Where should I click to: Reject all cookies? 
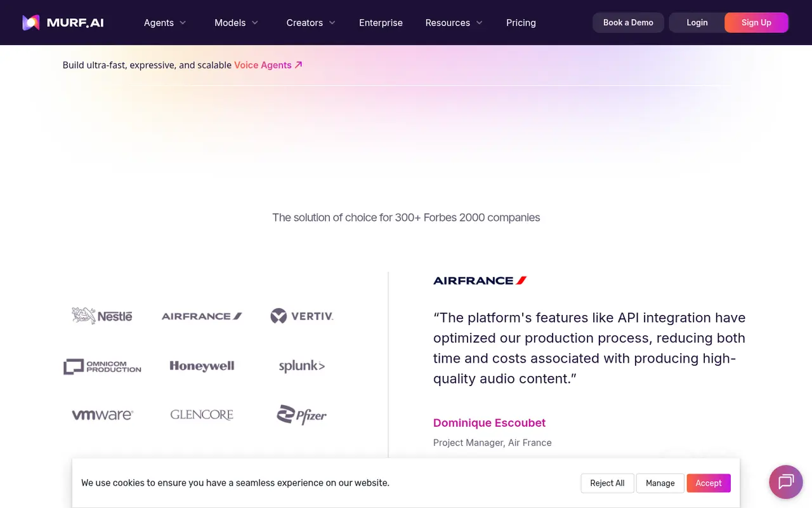(x=607, y=483)
